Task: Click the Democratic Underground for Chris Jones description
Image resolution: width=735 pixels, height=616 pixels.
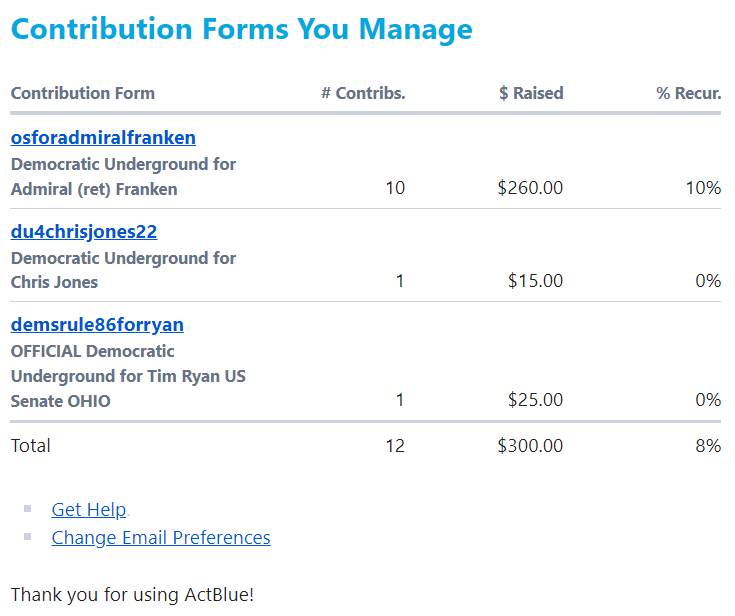Action: click(x=123, y=270)
